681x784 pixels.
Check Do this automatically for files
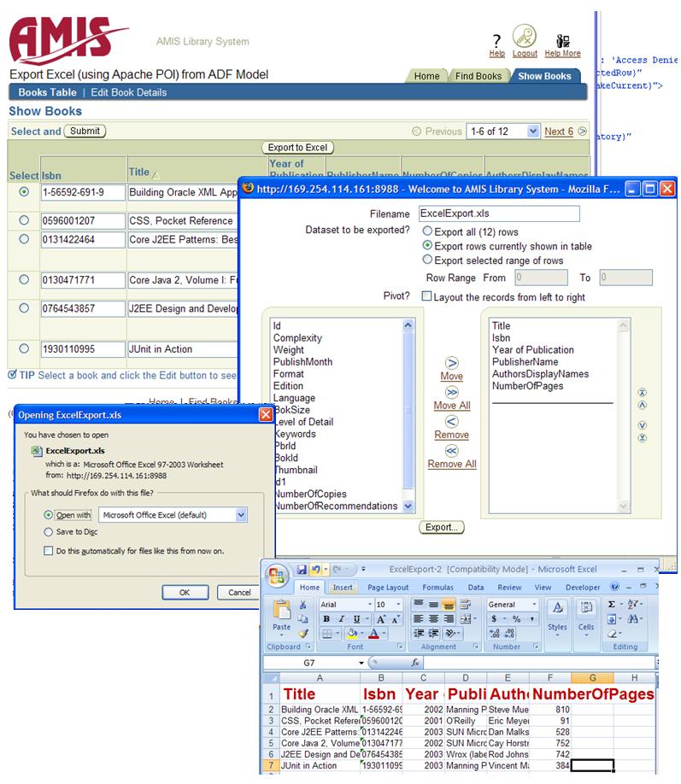click(x=48, y=551)
